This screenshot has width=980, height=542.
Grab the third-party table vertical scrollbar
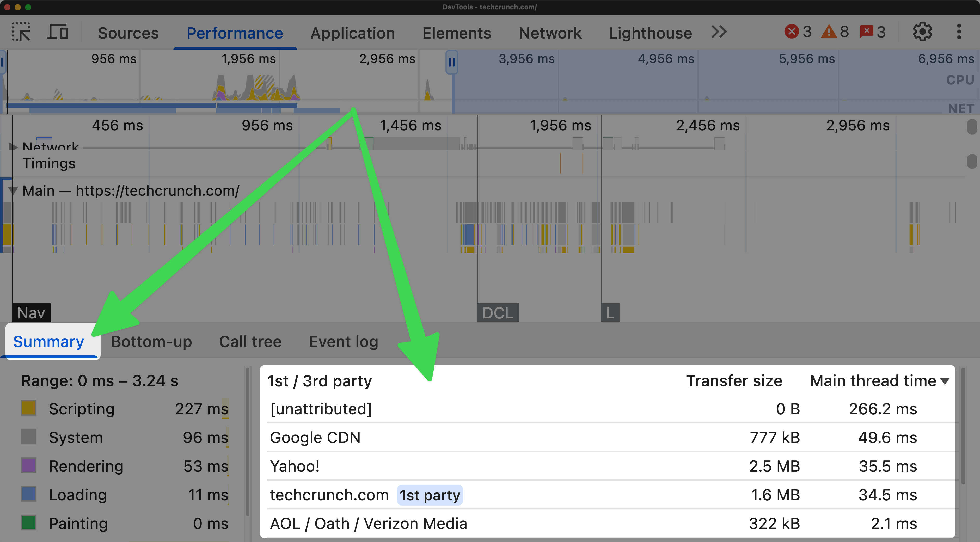[963, 425]
